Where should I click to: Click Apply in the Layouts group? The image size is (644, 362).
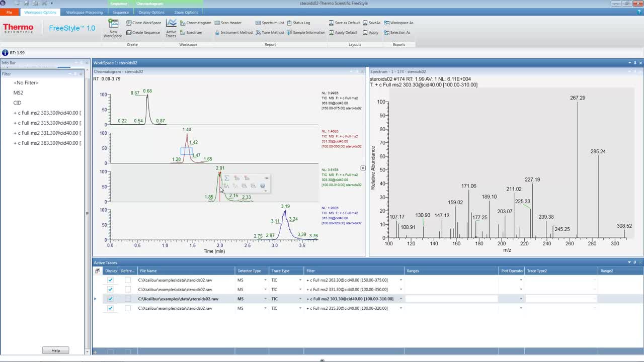370,33
